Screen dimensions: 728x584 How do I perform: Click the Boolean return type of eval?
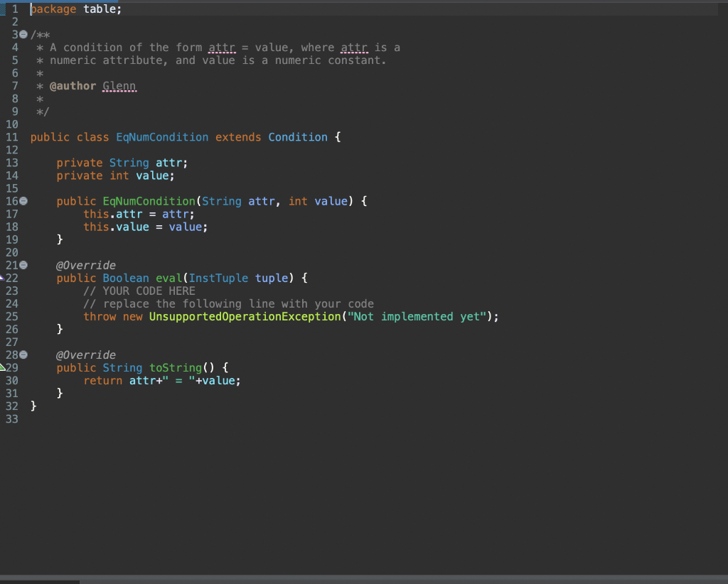[x=126, y=279]
